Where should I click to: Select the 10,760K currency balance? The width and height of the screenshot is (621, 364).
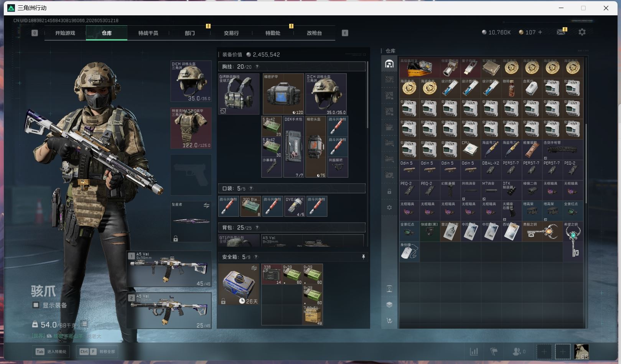496,32
